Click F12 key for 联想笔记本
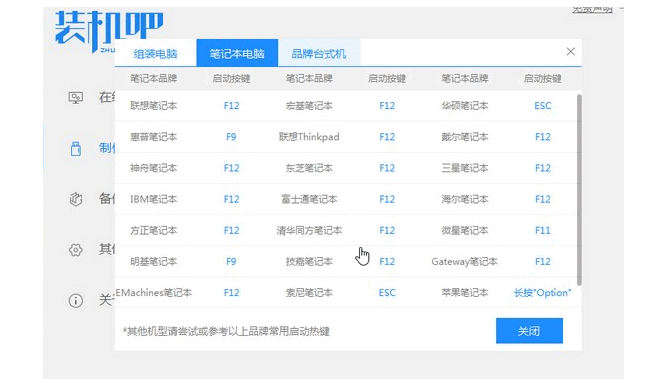Image resolution: width=668 pixels, height=389 pixels. [x=231, y=106]
